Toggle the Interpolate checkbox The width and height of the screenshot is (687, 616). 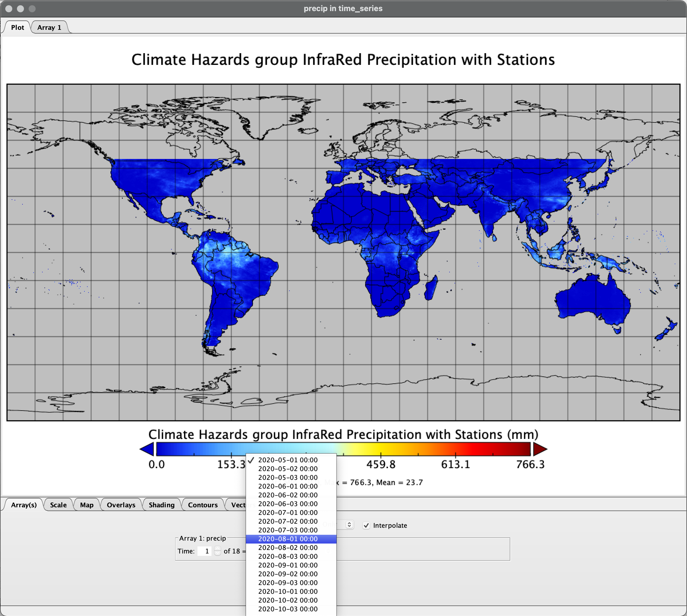(366, 525)
